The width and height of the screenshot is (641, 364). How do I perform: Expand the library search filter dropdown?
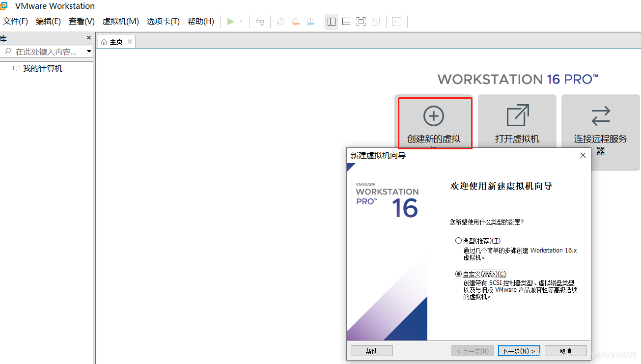click(89, 52)
